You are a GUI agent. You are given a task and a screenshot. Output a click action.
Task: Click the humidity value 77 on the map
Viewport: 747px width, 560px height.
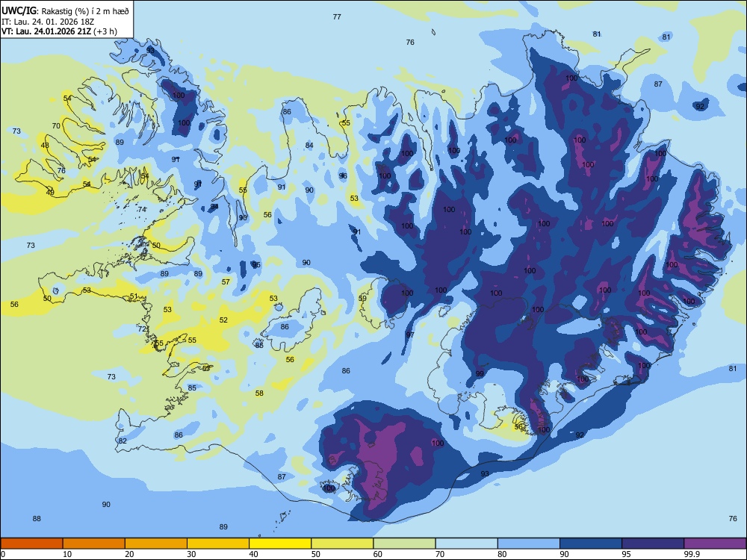click(337, 16)
